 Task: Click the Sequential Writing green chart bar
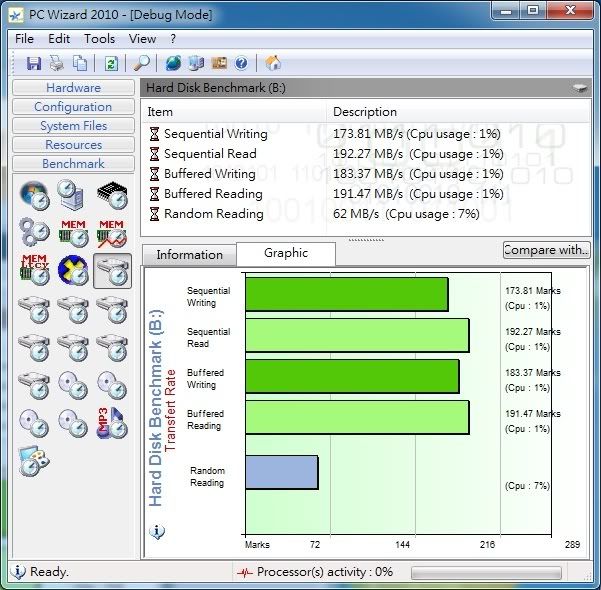click(347, 294)
